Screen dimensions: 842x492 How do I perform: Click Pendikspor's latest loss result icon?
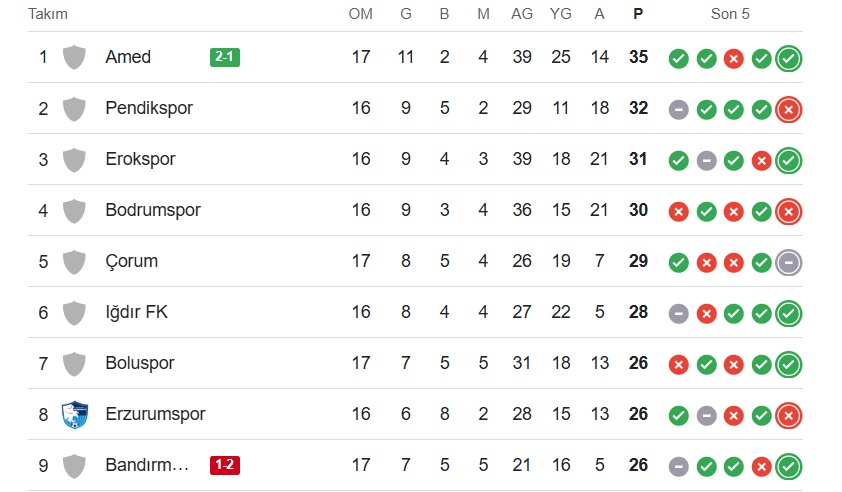pos(789,109)
